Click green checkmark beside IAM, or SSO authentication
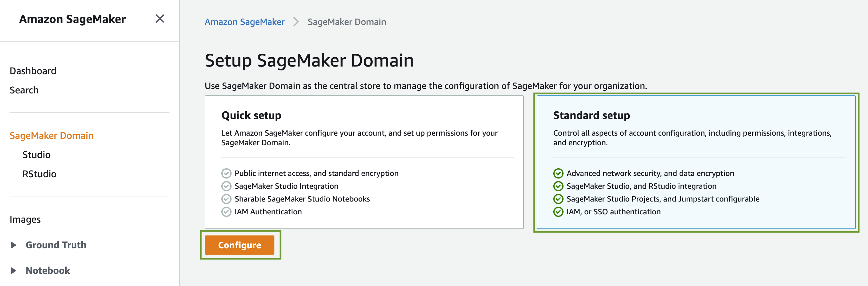The width and height of the screenshot is (868, 286). click(x=558, y=212)
